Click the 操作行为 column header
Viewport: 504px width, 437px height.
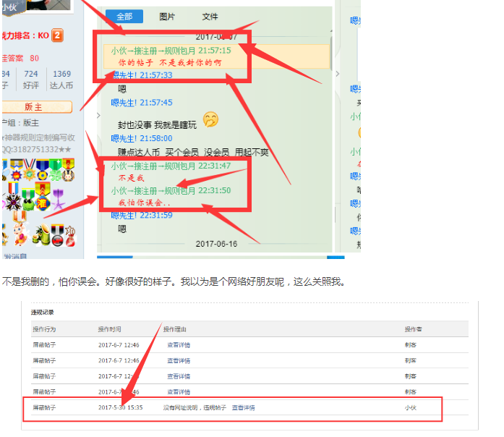click(x=44, y=329)
